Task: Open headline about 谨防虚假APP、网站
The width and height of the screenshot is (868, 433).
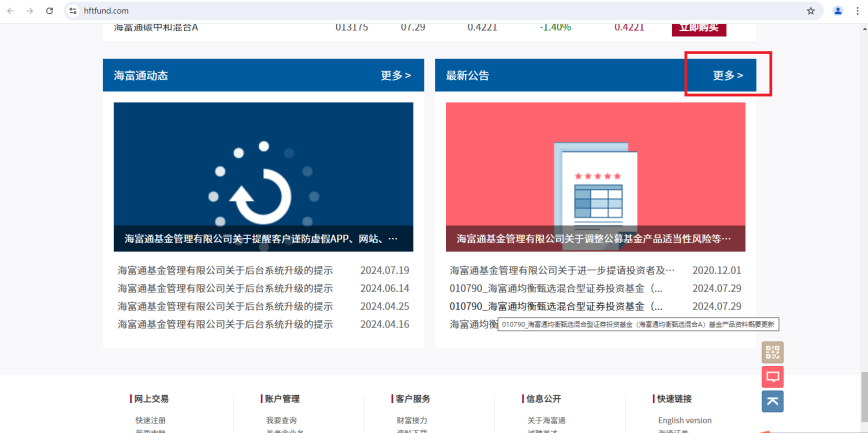Action: (261, 239)
